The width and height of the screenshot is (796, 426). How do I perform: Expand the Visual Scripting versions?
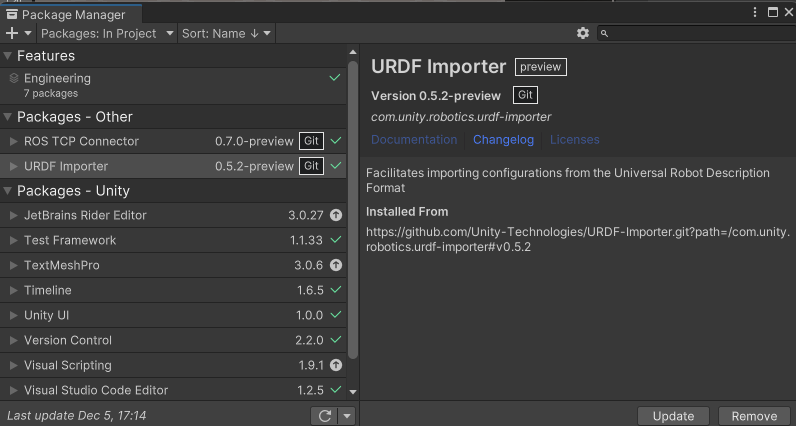pyautogui.click(x=14, y=365)
